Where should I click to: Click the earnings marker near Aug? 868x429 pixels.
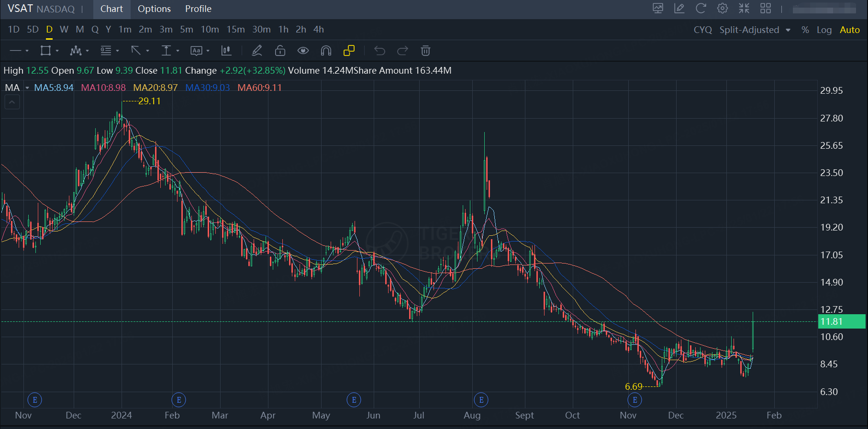(x=481, y=400)
